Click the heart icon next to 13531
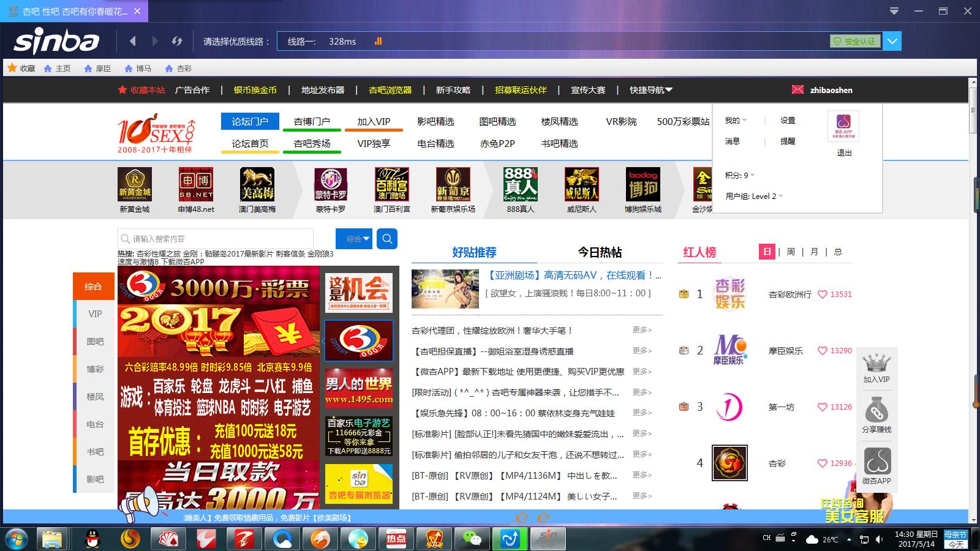 click(823, 294)
